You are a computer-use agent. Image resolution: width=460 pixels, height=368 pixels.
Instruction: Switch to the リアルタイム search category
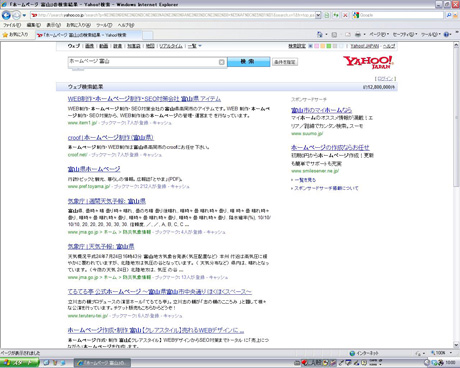[x=171, y=46]
